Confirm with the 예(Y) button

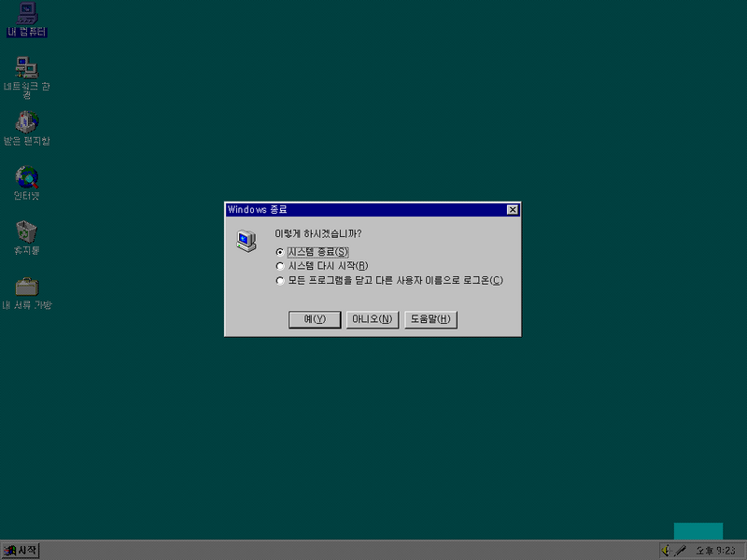tap(315, 319)
